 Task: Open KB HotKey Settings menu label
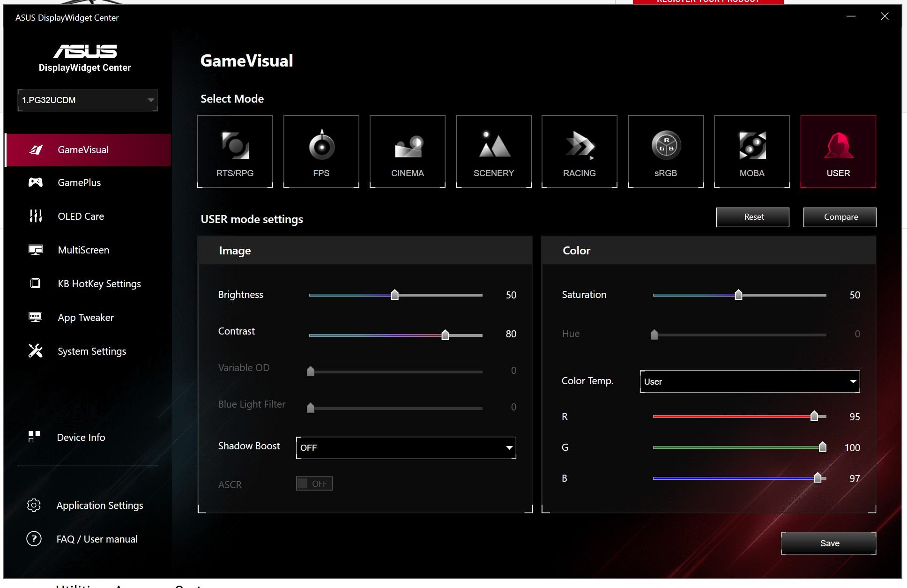coord(99,284)
